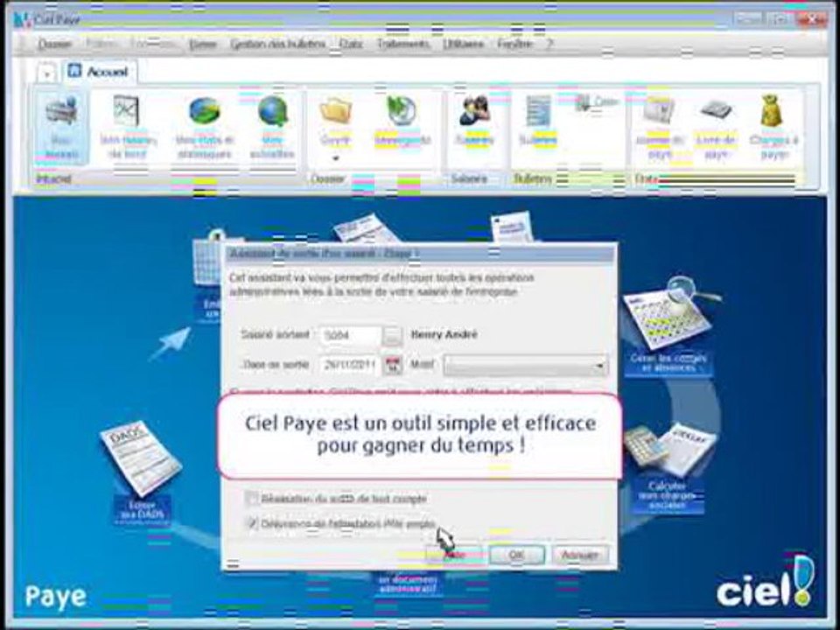Select the Accueil tab
Viewport: 840px width, 630px height.
(x=100, y=71)
